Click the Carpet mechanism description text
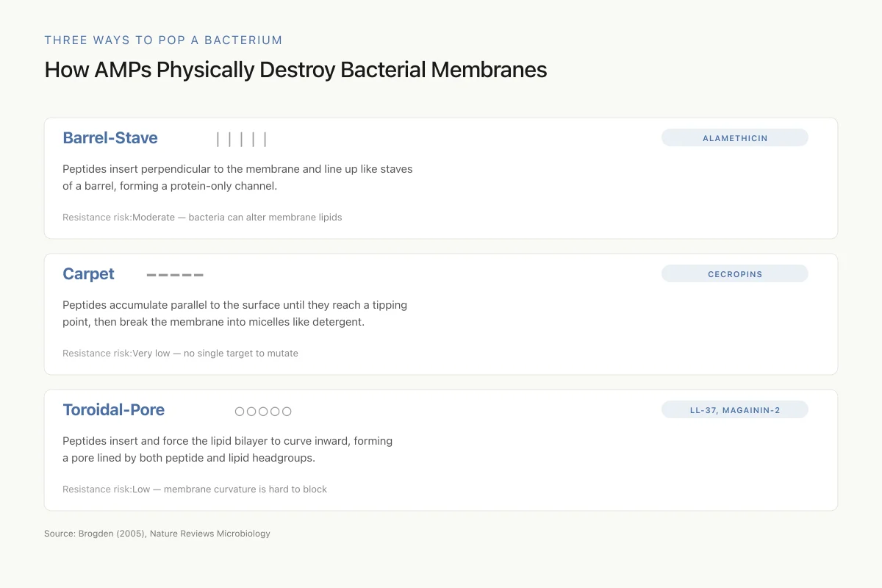This screenshot has width=882, height=588. coord(235,314)
